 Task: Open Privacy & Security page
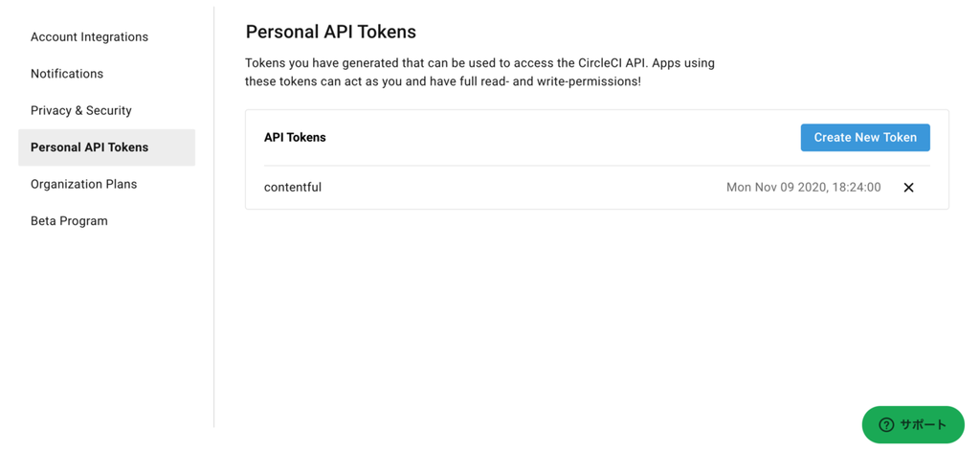(81, 111)
